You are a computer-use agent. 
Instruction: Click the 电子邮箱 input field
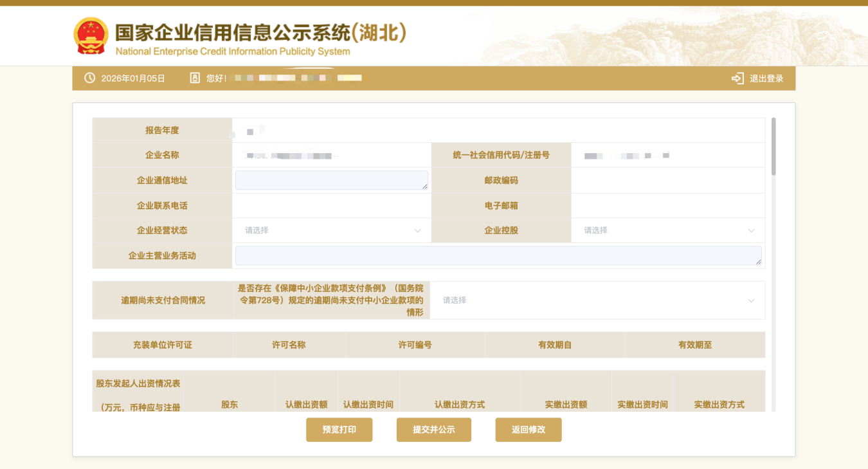point(667,206)
